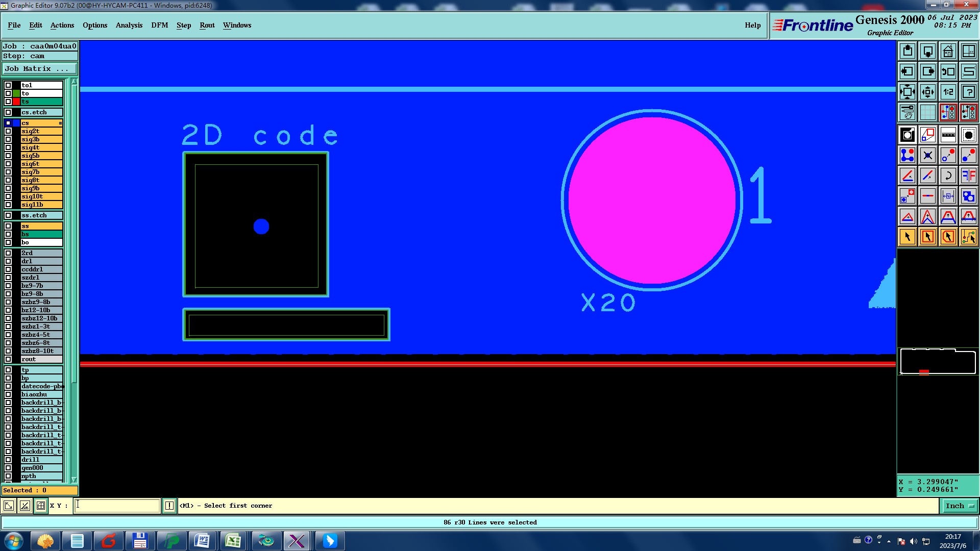
Task: Enable the rout layer checkbox
Action: click(x=8, y=359)
